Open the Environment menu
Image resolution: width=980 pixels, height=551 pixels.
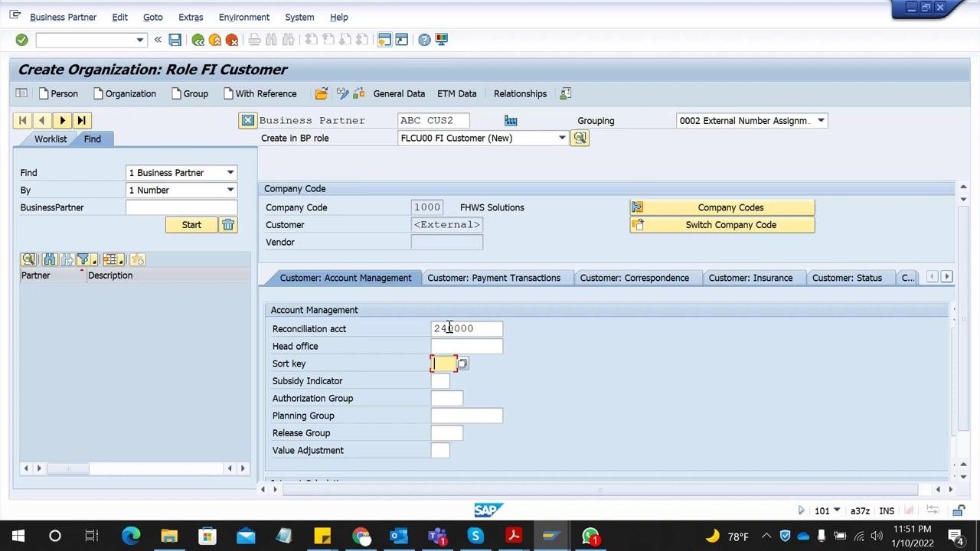pos(244,17)
